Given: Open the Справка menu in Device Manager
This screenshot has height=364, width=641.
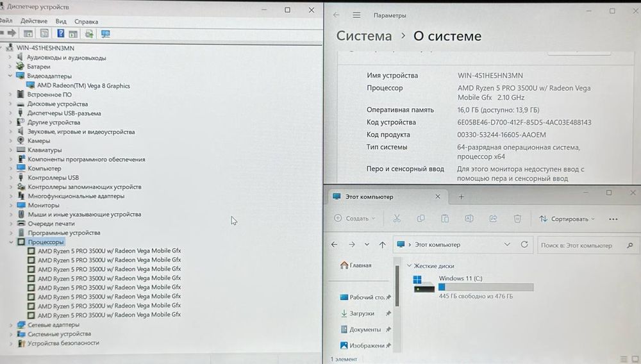Looking at the screenshot, I should pyautogui.click(x=87, y=21).
